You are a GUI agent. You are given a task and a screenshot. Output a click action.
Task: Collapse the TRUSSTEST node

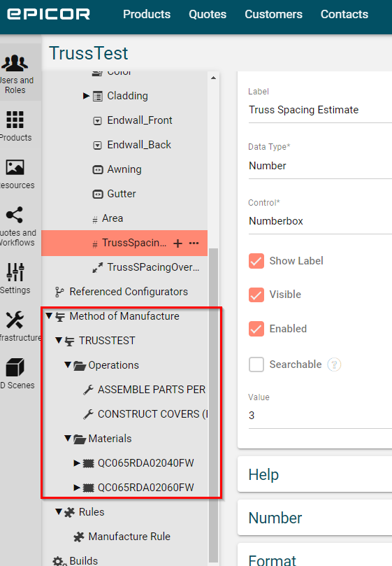[x=59, y=341]
